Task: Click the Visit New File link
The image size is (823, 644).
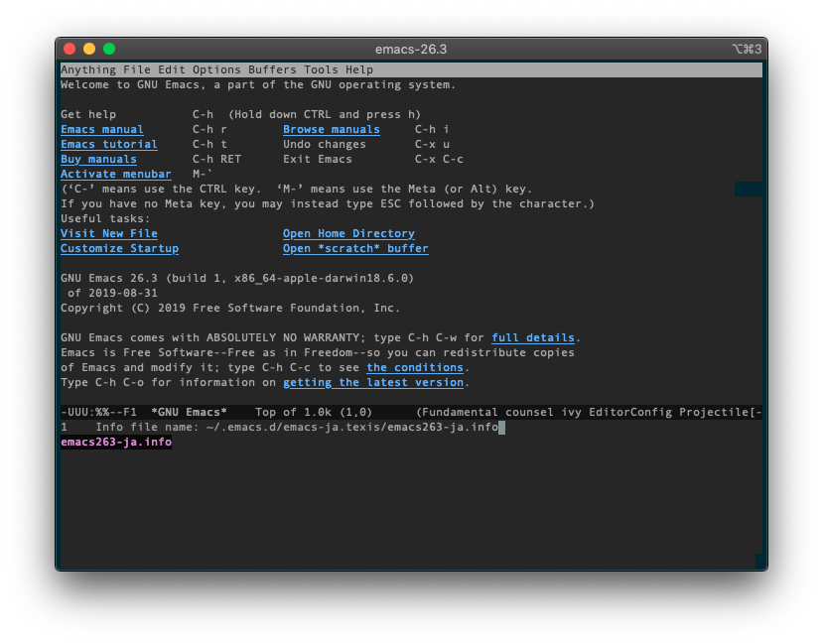Action: tap(109, 233)
